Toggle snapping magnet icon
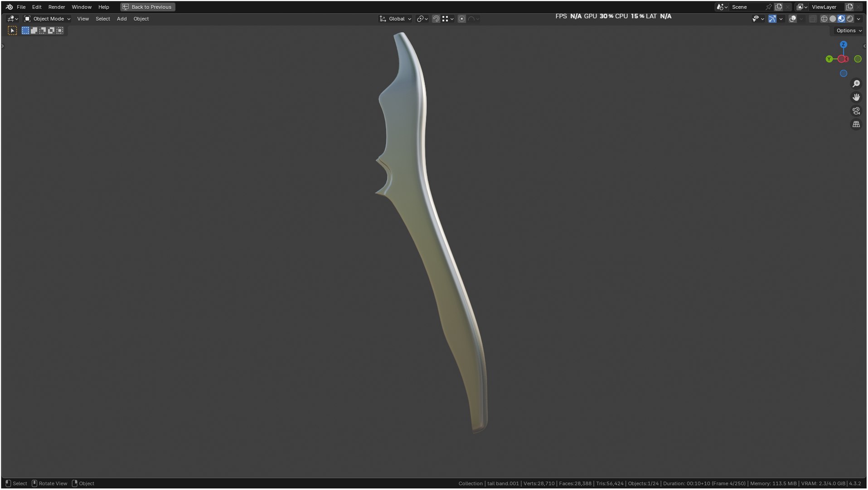Screen dimensions: 868x490 436,19
